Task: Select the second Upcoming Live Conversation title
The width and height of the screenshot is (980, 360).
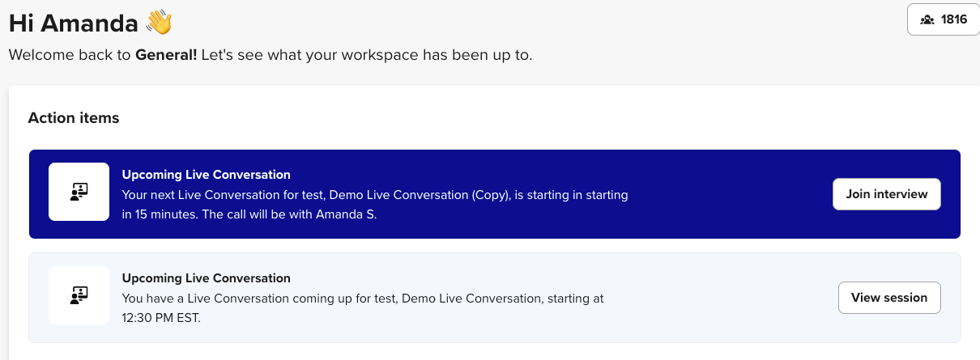Action: (206, 278)
